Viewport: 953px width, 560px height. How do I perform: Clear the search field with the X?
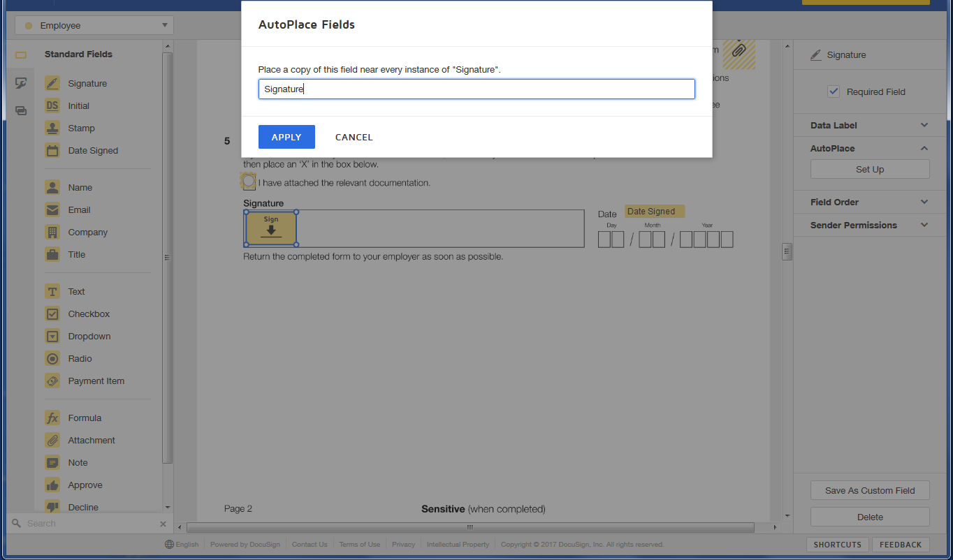pyautogui.click(x=163, y=523)
